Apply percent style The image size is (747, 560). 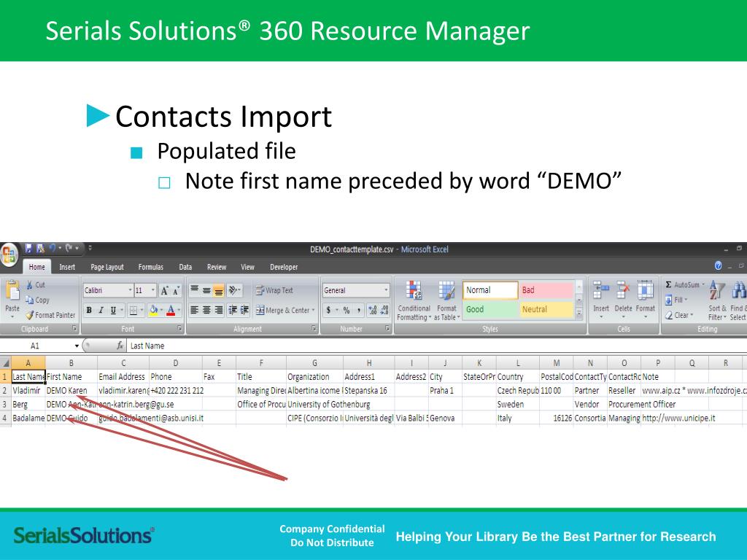[x=347, y=310]
